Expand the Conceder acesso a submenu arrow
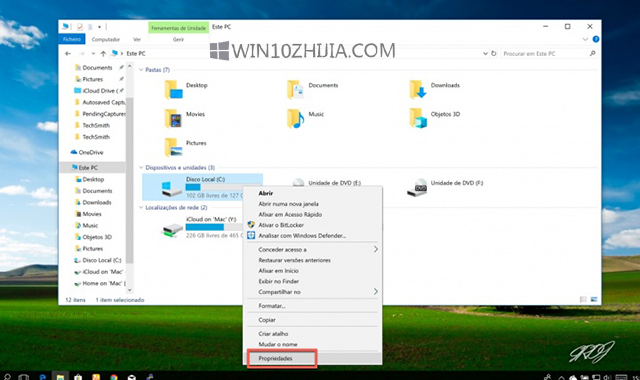The image size is (640, 380). pos(376,249)
